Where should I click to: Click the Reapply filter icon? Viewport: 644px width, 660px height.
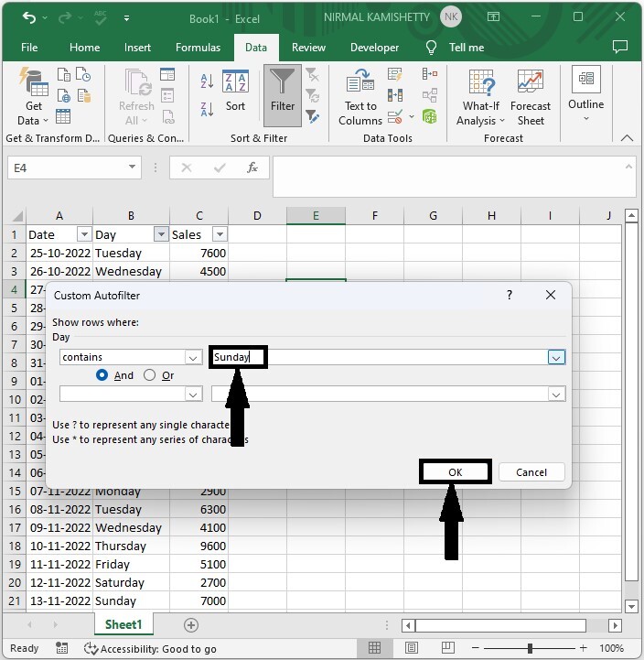point(312,95)
